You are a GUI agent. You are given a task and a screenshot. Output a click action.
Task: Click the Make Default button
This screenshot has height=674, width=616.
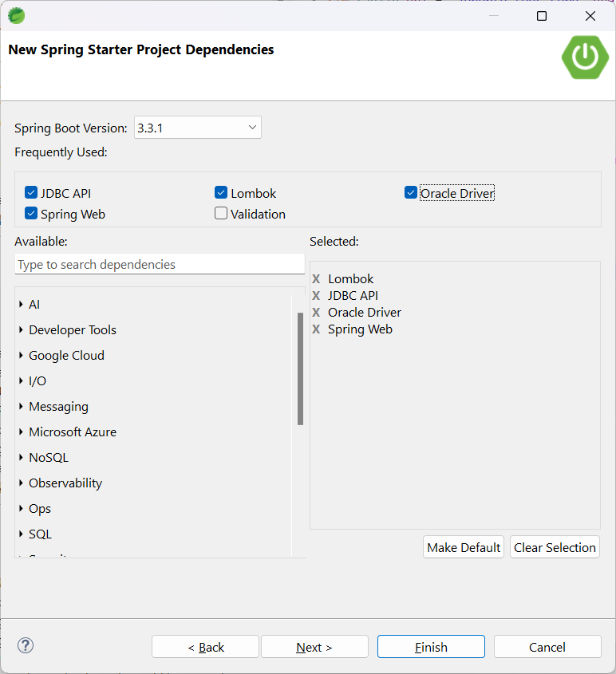click(x=464, y=547)
